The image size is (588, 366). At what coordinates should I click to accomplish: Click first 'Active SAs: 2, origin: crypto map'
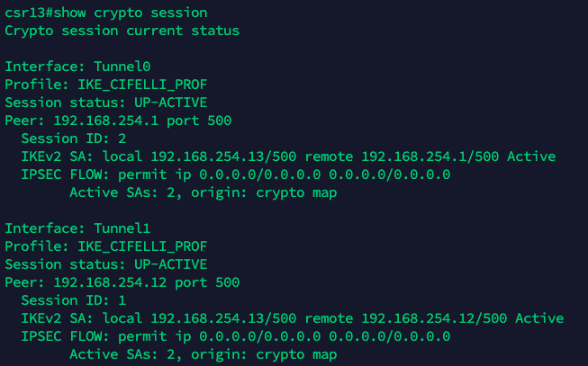pos(204,192)
